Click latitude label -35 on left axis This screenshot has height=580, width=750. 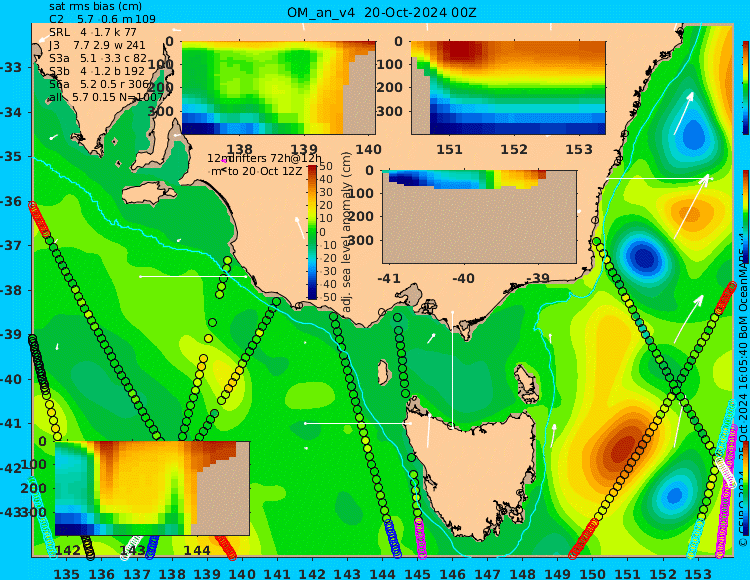[x=11, y=157]
